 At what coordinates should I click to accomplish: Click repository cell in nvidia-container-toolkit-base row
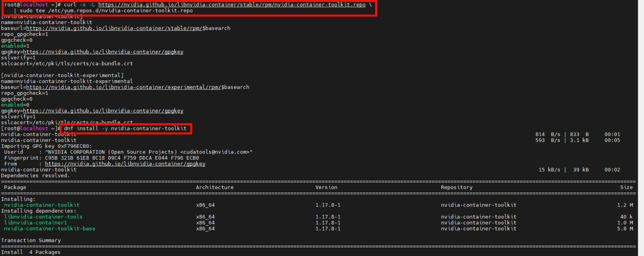tap(479, 229)
